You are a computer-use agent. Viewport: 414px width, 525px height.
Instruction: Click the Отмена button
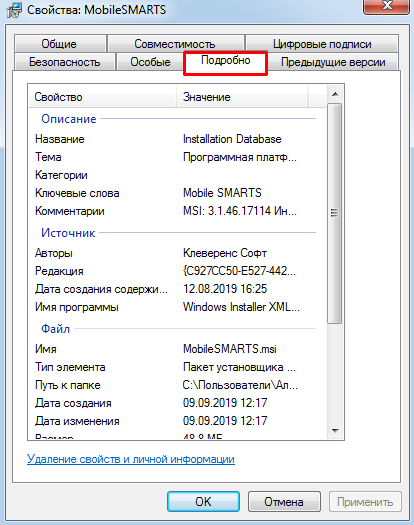click(x=284, y=502)
